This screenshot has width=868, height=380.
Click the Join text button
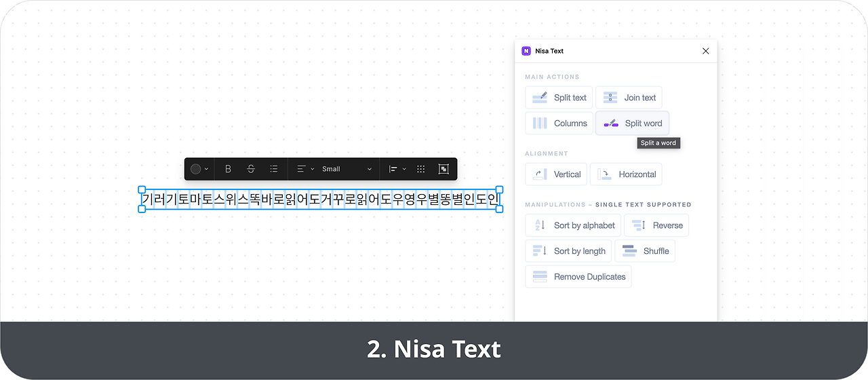pos(629,98)
